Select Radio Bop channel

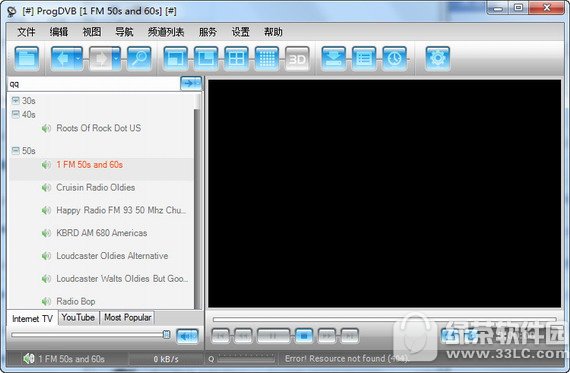[76, 301]
